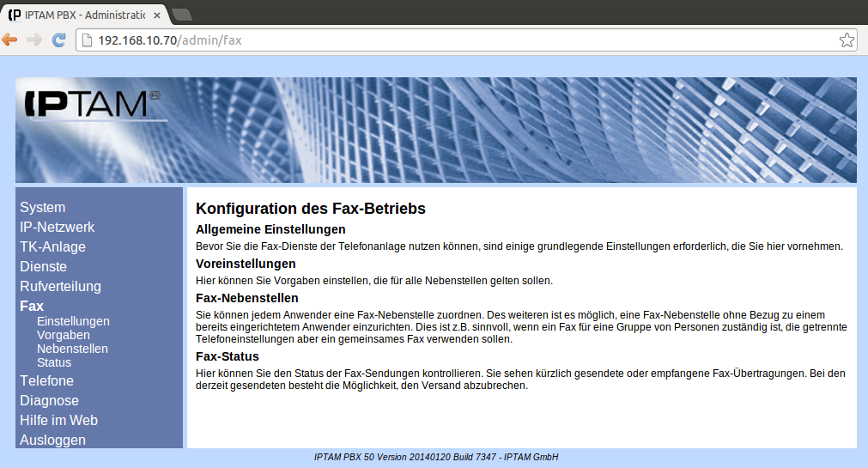
Task: Open Fax Einstellungen submenu item
Action: tap(73, 321)
